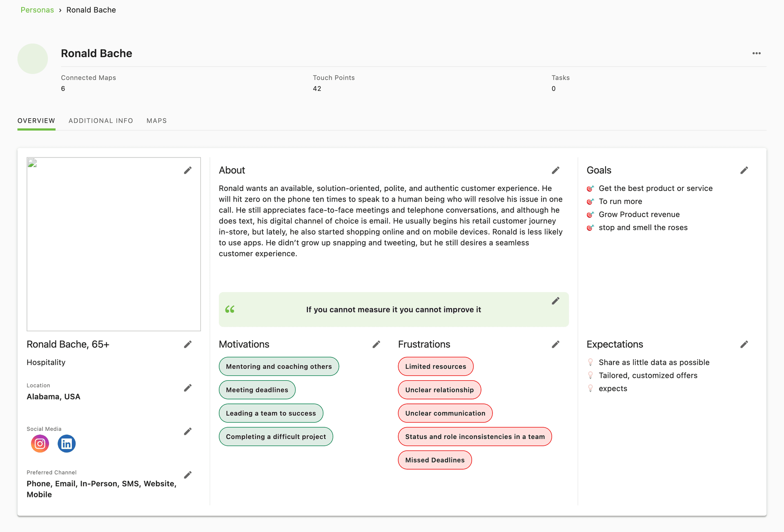Click pencil icon next to Motivations
This screenshot has height=532, width=784.
376,344
